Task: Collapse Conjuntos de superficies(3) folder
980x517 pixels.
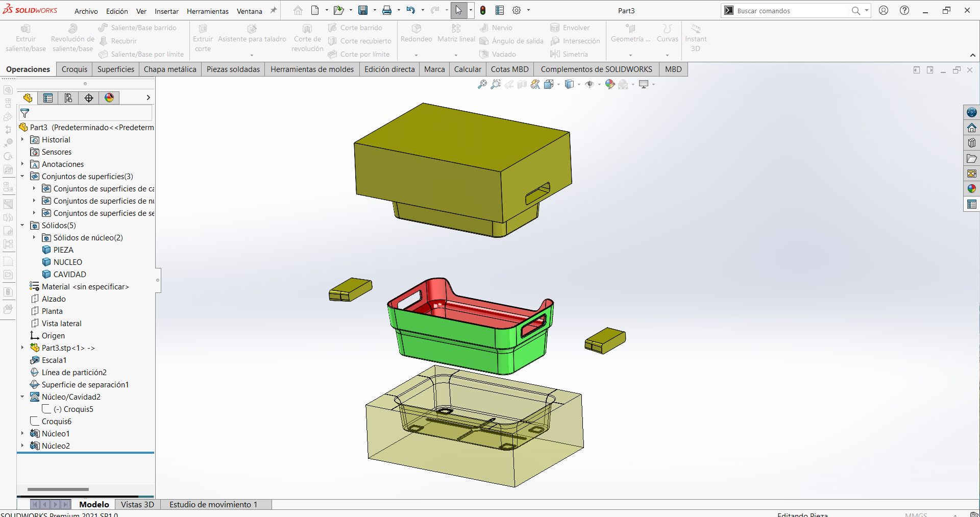Action: (22, 176)
